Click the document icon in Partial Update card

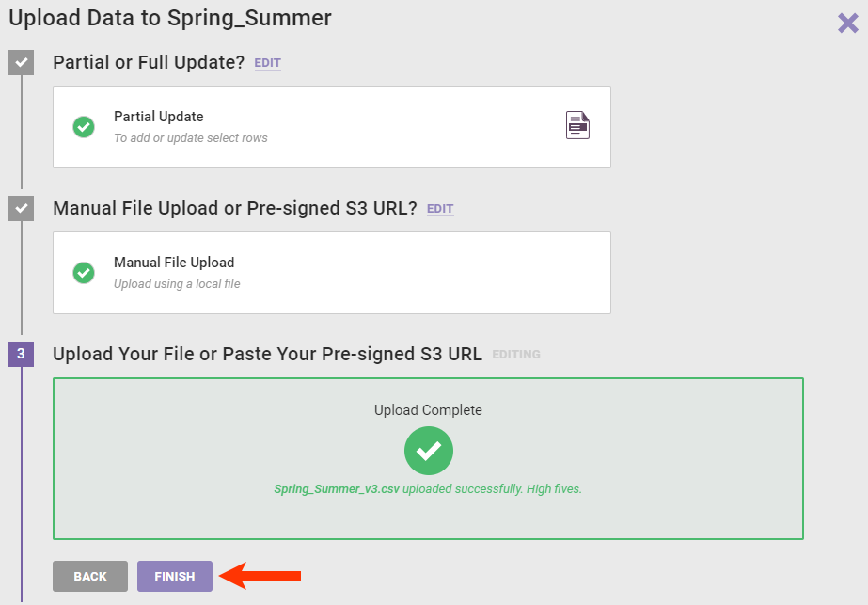pos(577,125)
